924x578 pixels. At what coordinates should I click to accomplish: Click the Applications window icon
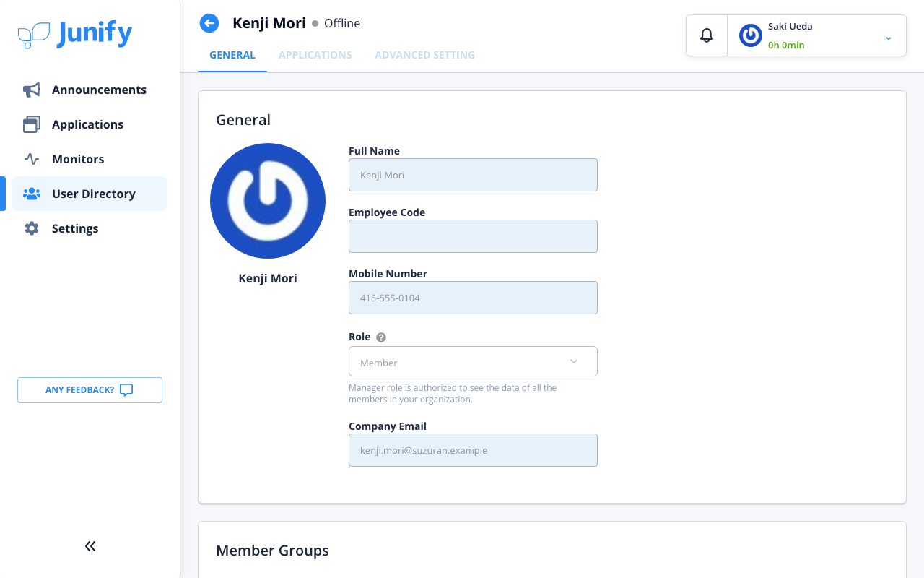pos(32,124)
